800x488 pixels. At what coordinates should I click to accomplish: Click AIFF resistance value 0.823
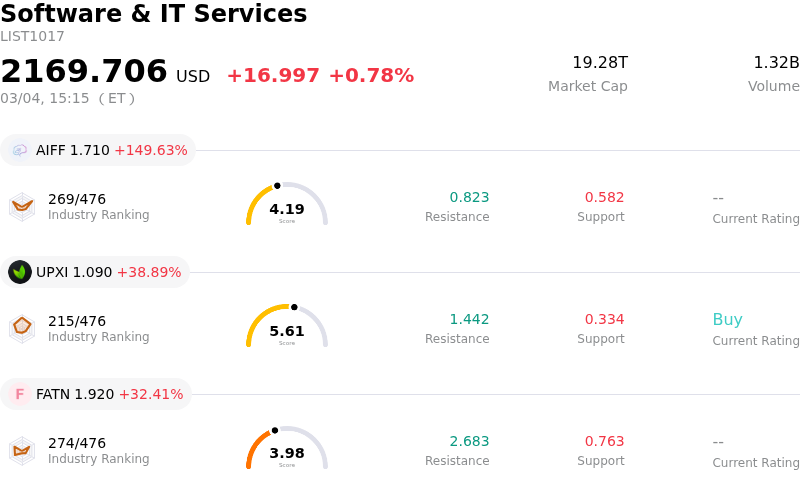click(469, 198)
